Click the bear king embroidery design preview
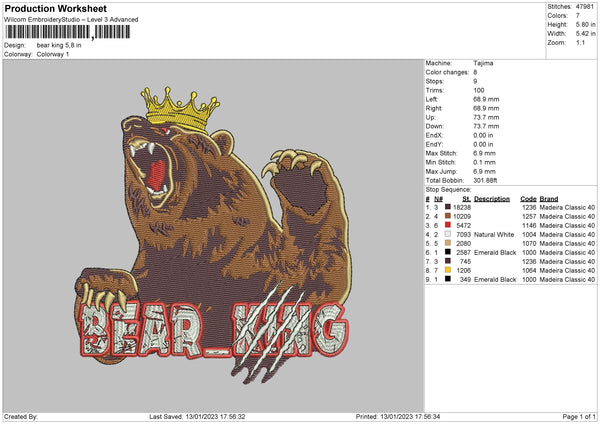 213,235
